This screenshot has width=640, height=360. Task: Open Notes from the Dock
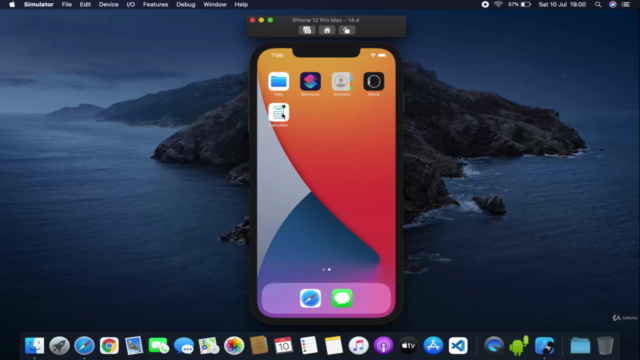333,346
